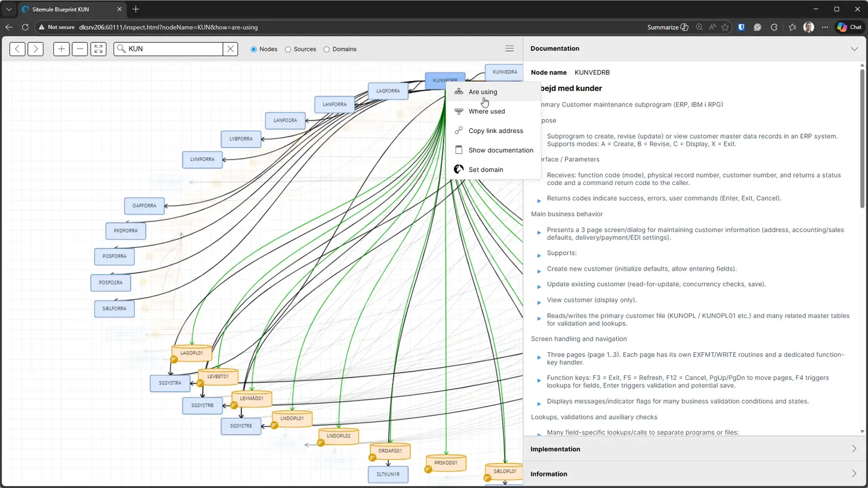
Task: Go back with the left arrow button
Action: [17, 49]
